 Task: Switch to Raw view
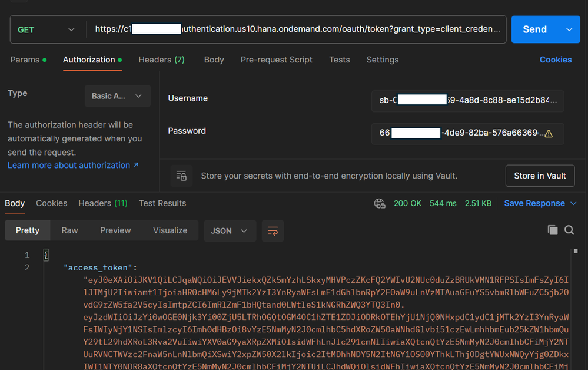click(70, 230)
